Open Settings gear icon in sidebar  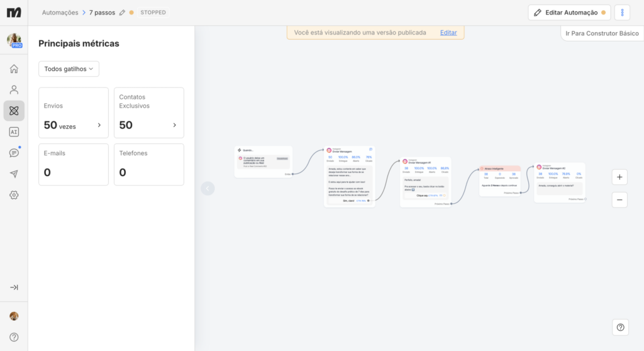click(x=14, y=195)
